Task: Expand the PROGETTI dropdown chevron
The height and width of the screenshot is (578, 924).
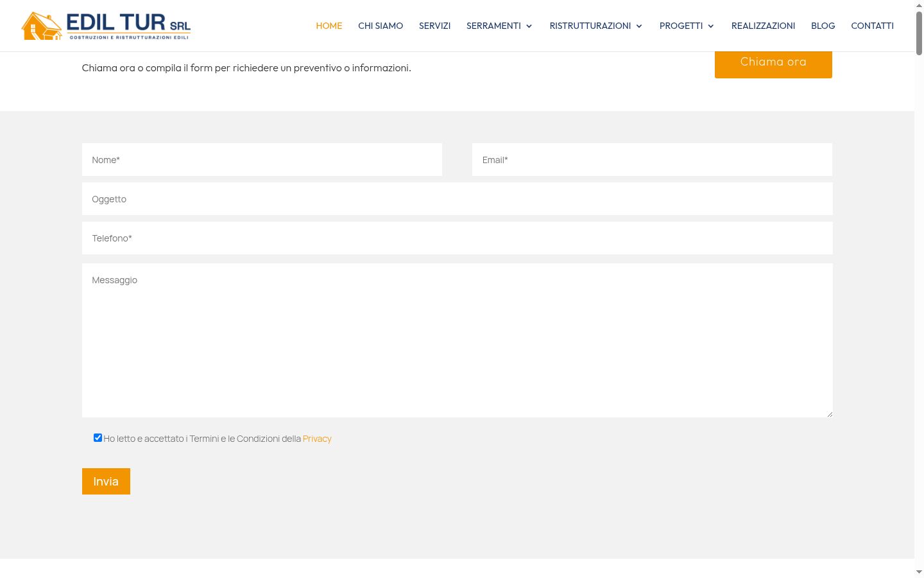Action: [x=711, y=26]
